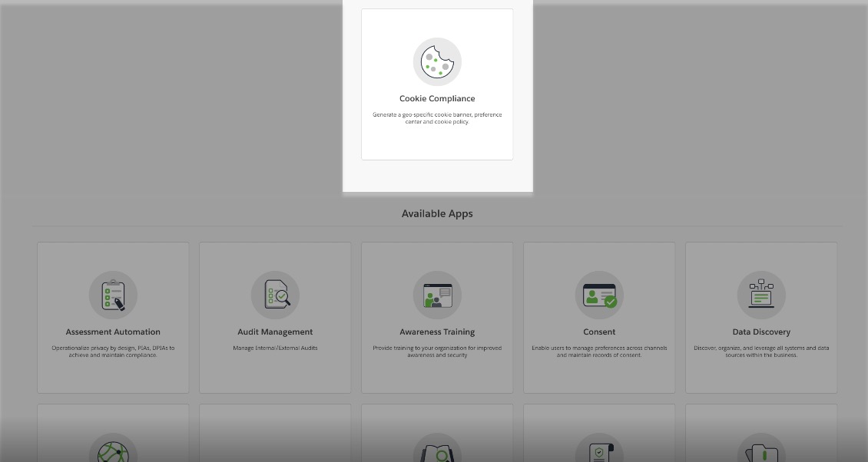Image resolution: width=868 pixels, height=462 pixels.
Task: Click the Data Discovery label text
Action: coord(761,332)
